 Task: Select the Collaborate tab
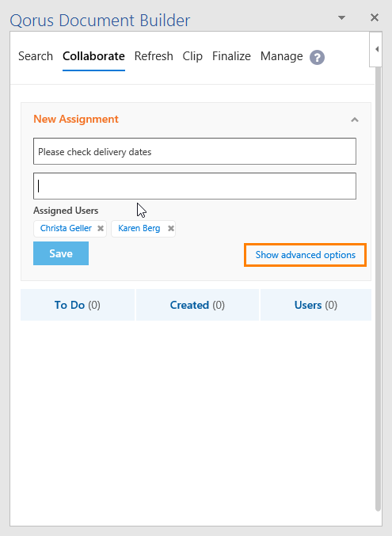click(x=93, y=56)
